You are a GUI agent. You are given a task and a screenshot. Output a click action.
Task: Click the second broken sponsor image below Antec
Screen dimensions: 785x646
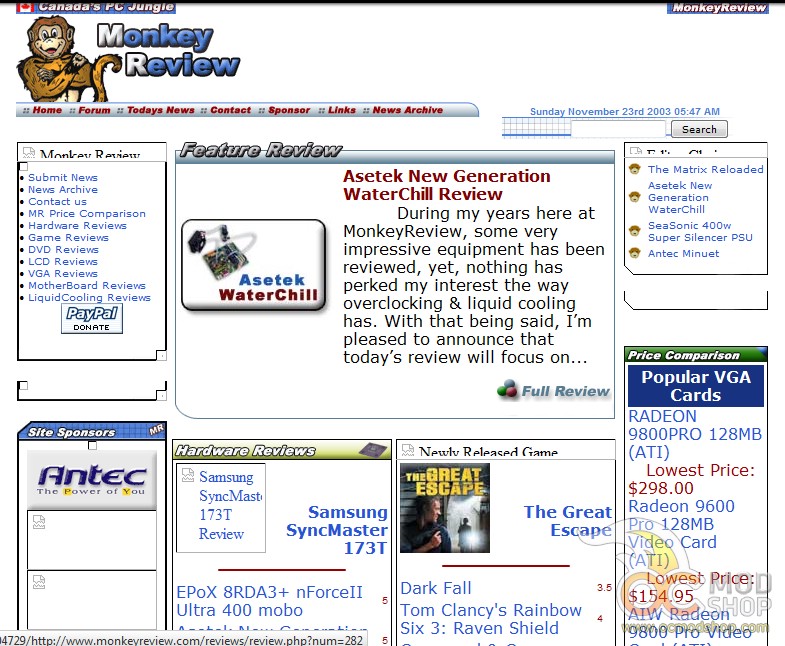click(x=92, y=600)
